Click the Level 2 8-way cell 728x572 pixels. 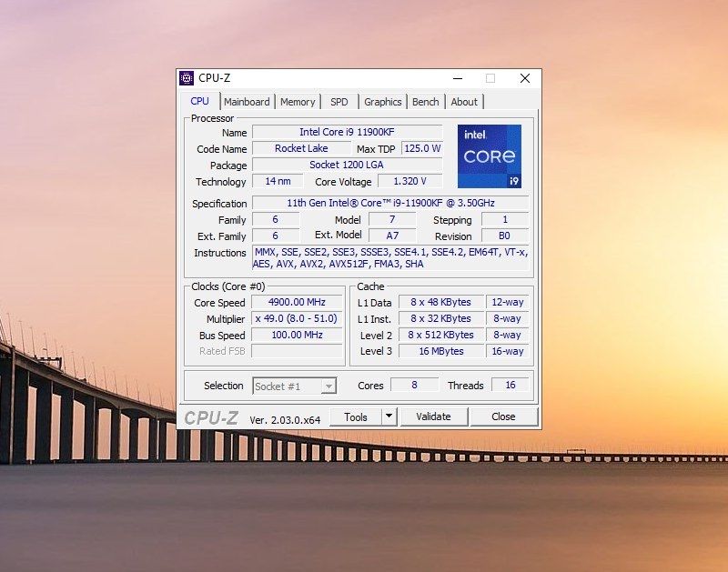pos(508,335)
